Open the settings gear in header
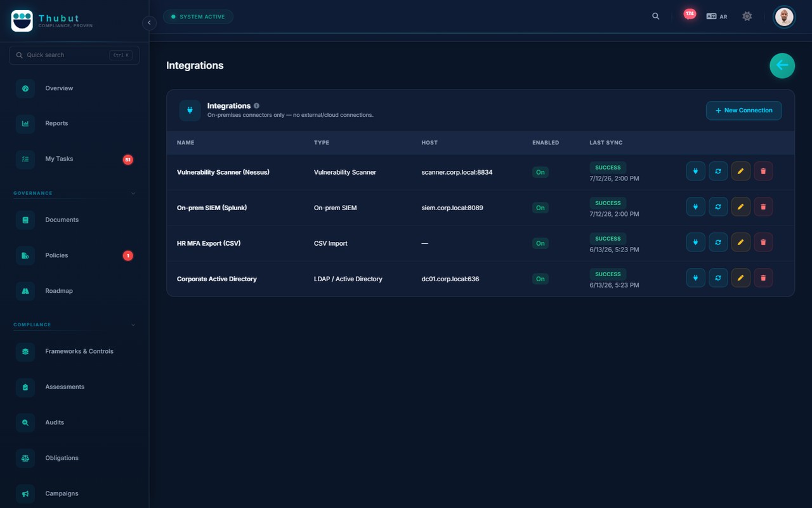Viewport: 812px width, 508px height. 747,17
